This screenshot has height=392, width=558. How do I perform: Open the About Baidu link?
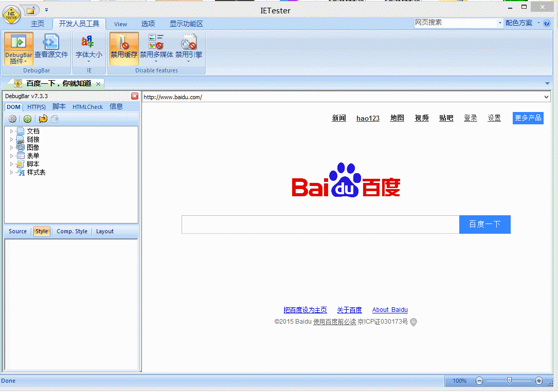coord(390,310)
